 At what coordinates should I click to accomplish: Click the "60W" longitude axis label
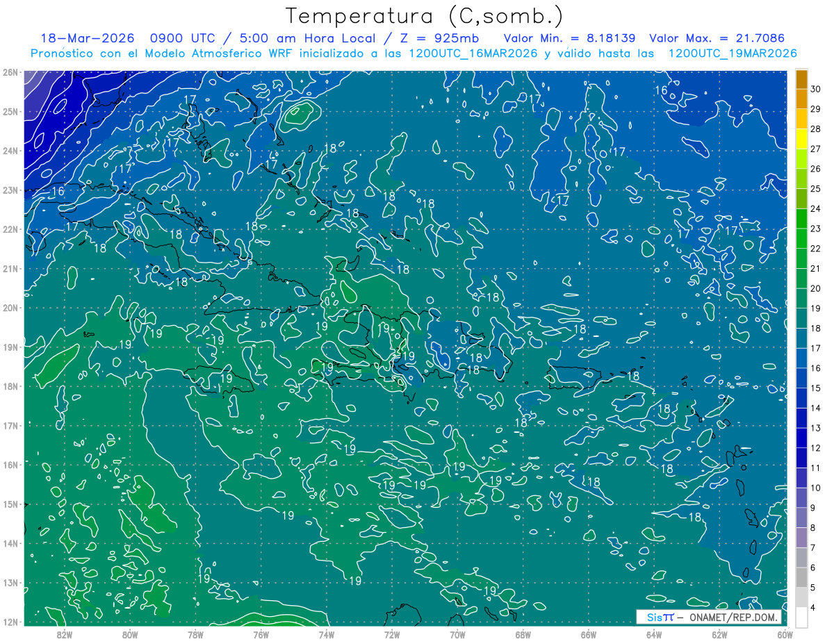click(785, 634)
